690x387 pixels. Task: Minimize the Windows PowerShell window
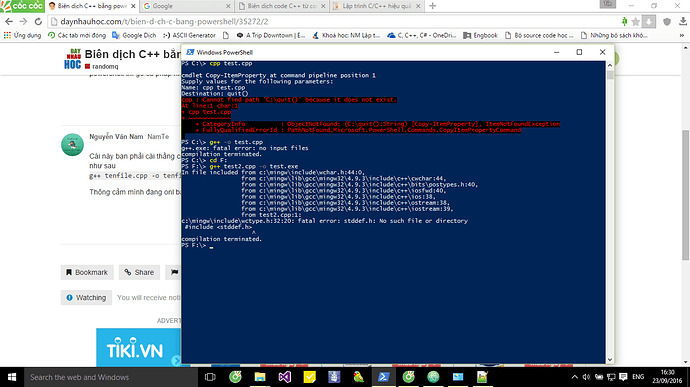pos(556,52)
